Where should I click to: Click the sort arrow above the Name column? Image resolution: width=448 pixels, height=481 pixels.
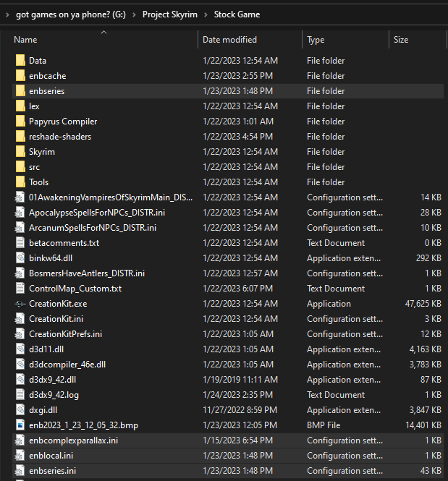(x=104, y=32)
